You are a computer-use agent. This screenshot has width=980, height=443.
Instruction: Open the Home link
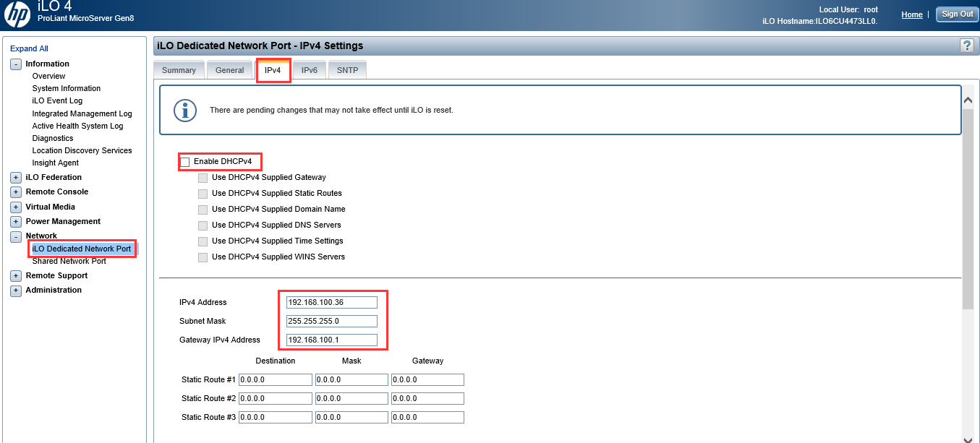[912, 14]
